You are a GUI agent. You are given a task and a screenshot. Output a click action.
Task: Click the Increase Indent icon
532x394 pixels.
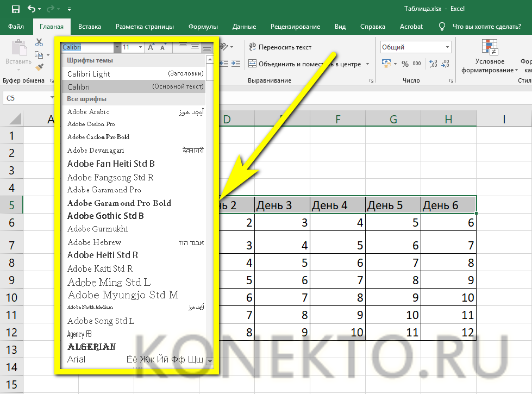click(236, 64)
